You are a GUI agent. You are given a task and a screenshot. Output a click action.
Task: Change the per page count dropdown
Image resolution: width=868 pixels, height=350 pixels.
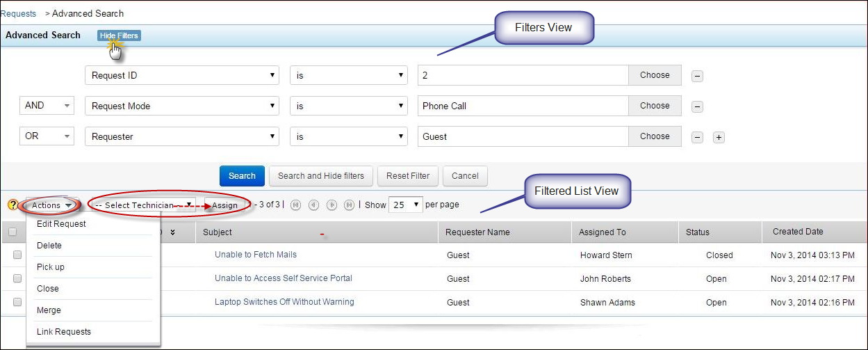(406, 205)
